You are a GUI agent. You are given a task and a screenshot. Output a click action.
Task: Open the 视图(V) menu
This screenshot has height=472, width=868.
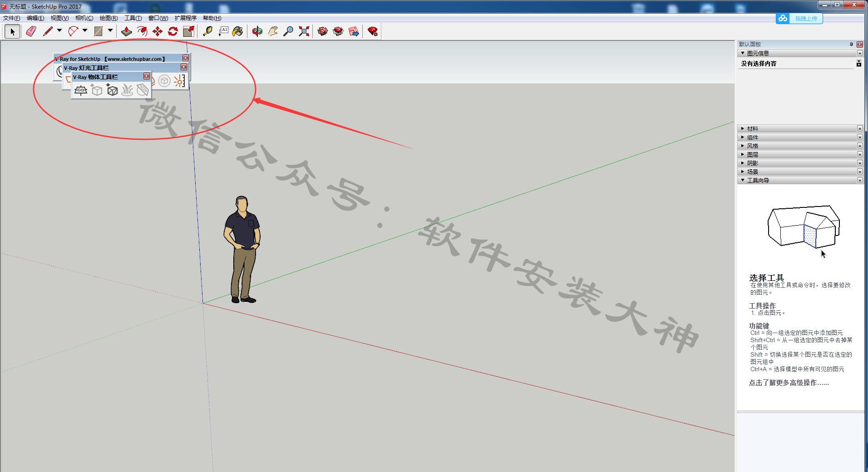[x=59, y=18]
